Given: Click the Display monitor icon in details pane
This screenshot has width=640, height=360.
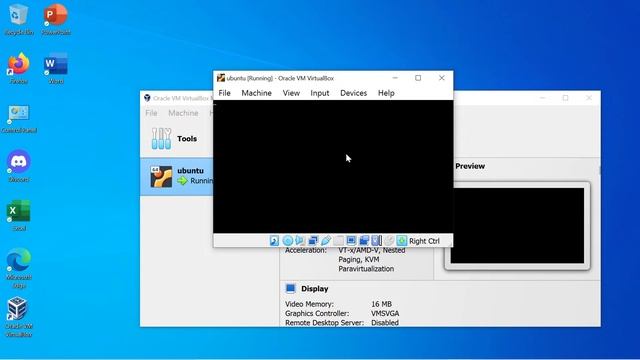Looking at the screenshot, I should [290, 289].
